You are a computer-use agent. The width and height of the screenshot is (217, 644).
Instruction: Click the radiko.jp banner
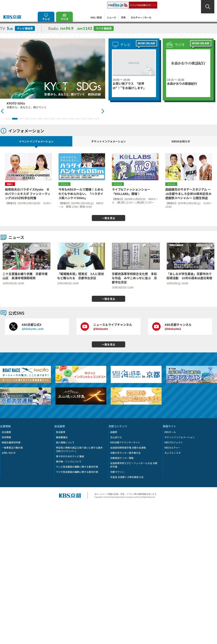[132, 5]
